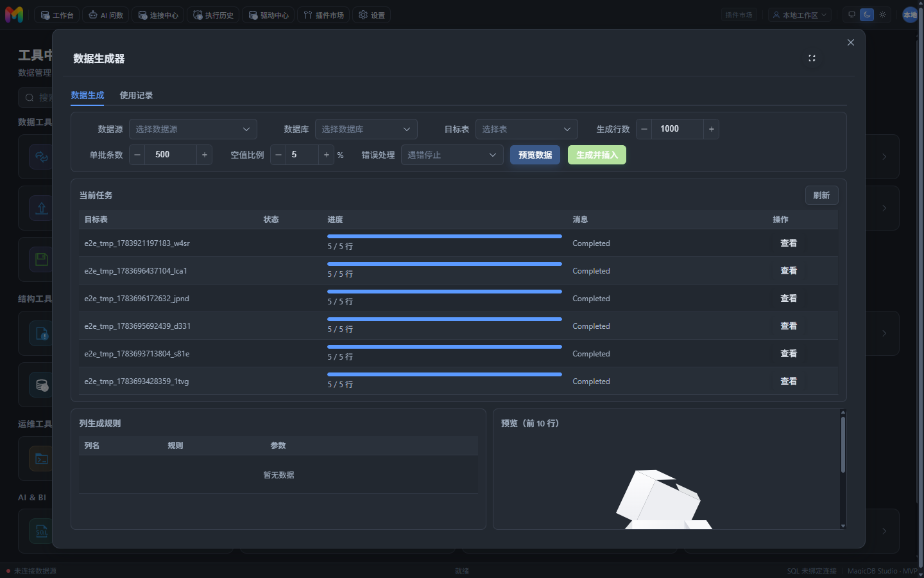Click the MagicDB logo icon
Image resolution: width=924 pixels, height=578 pixels.
click(14, 14)
